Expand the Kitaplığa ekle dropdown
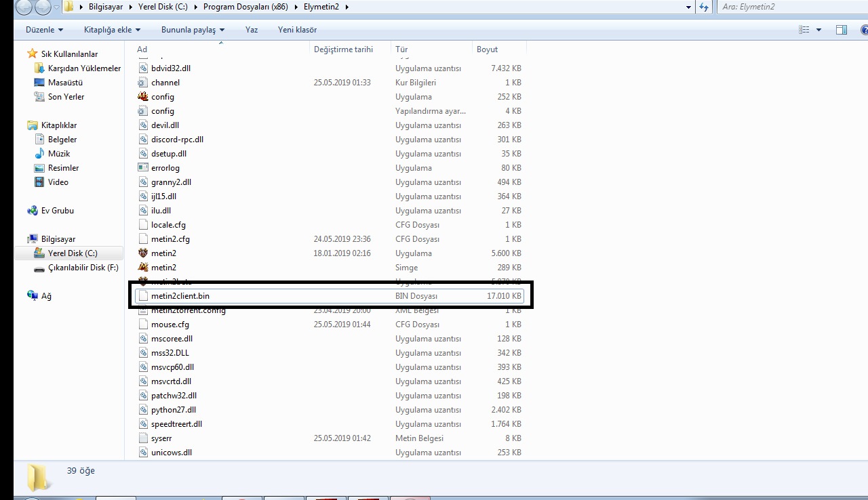 tap(112, 30)
